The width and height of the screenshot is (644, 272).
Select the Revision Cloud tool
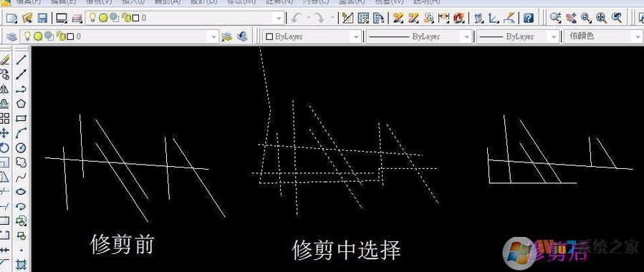coord(21,162)
